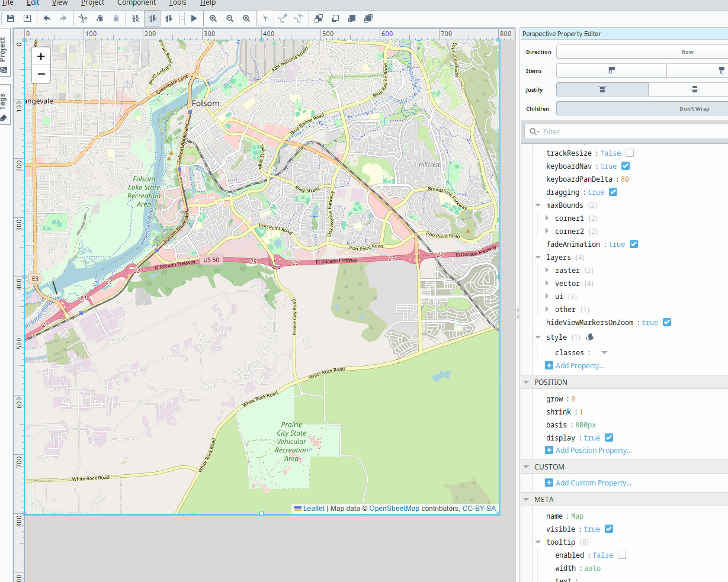728x582 pixels.
Task: Zoom in using the map's plus button
Action: pyautogui.click(x=40, y=56)
